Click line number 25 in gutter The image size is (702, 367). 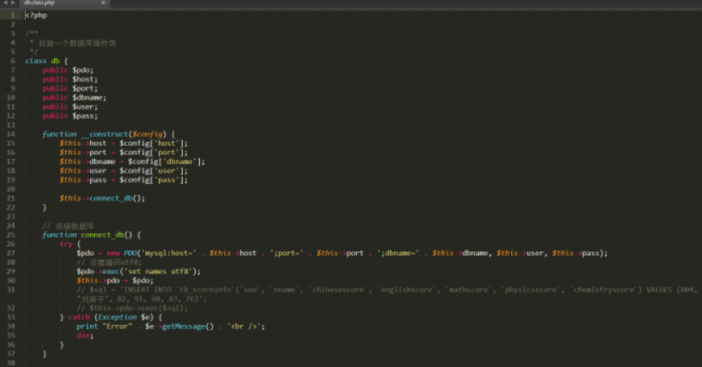(x=11, y=235)
